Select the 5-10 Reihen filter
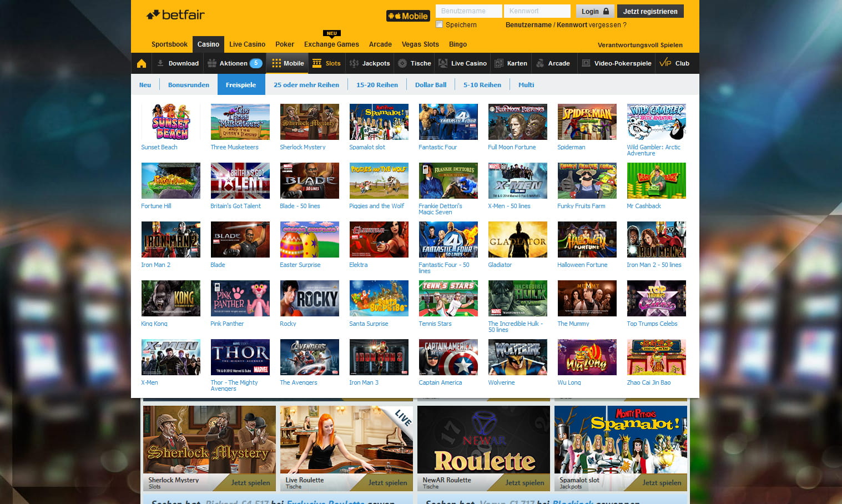 coord(482,85)
